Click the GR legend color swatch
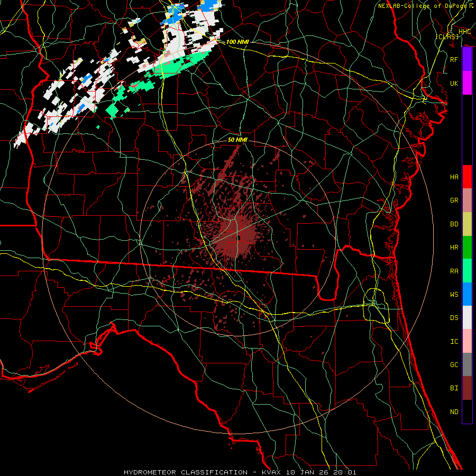 [x=467, y=200]
